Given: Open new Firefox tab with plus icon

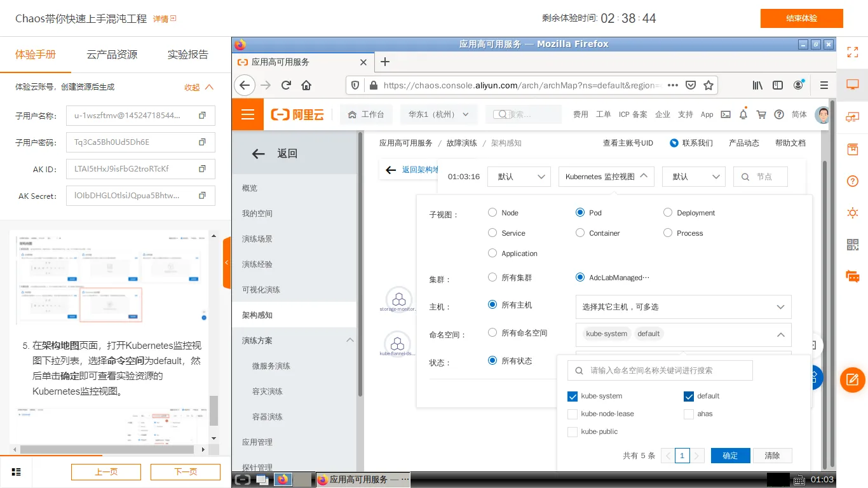Looking at the screenshot, I should [384, 62].
